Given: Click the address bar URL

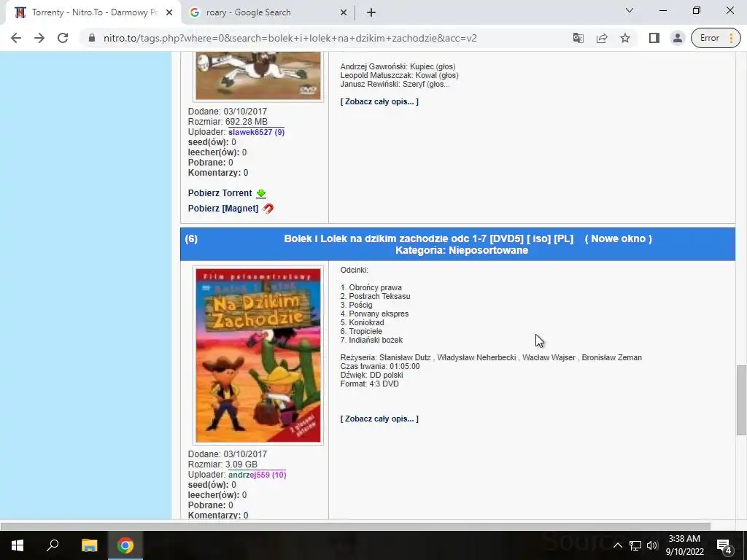Looking at the screenshot, I should [290, 38].
